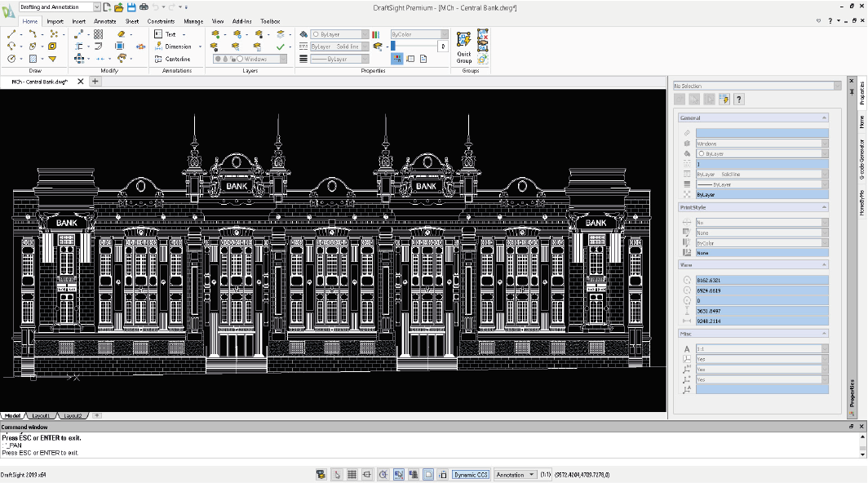Toggle ESnap in status bar

[399, 475]
